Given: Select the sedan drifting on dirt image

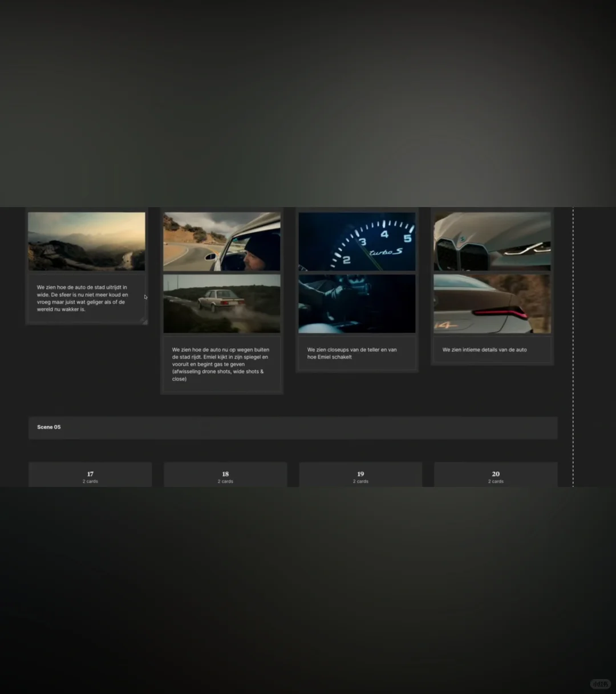Looking at the screenshot, I should [x=222, y=303].
